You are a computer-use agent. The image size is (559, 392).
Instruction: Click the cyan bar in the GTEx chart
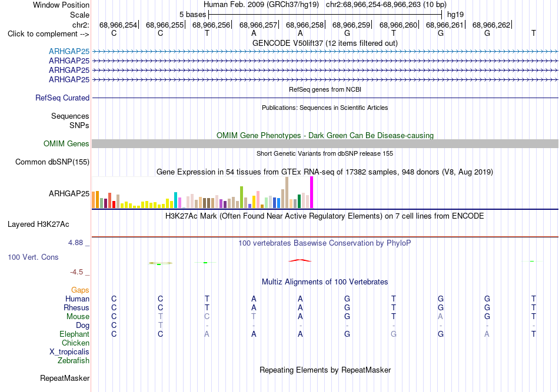point(176,200)
